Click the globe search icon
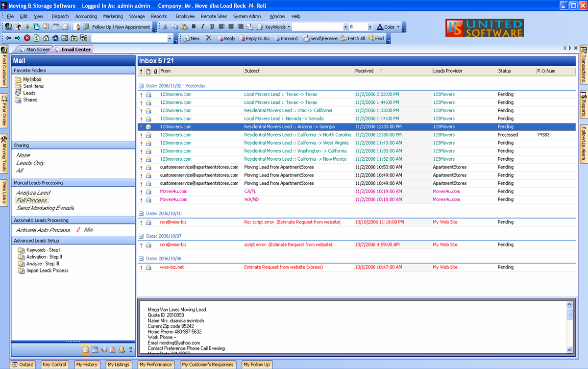 pos(55,38)
